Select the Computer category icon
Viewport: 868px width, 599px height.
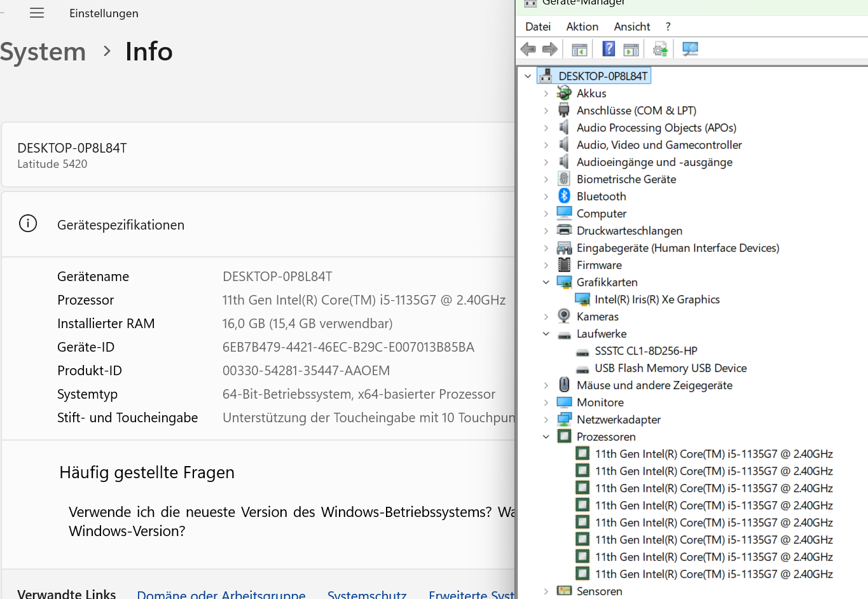pos(564,213)
